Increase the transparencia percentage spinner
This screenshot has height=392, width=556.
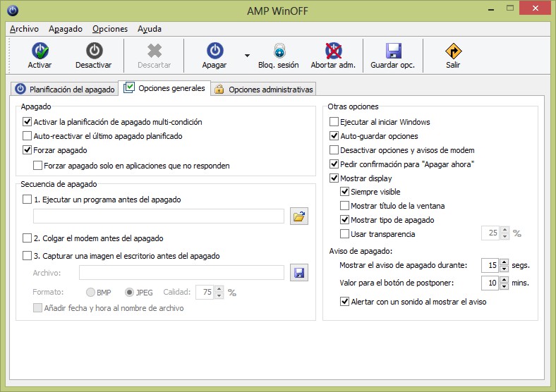click(505, 230)
